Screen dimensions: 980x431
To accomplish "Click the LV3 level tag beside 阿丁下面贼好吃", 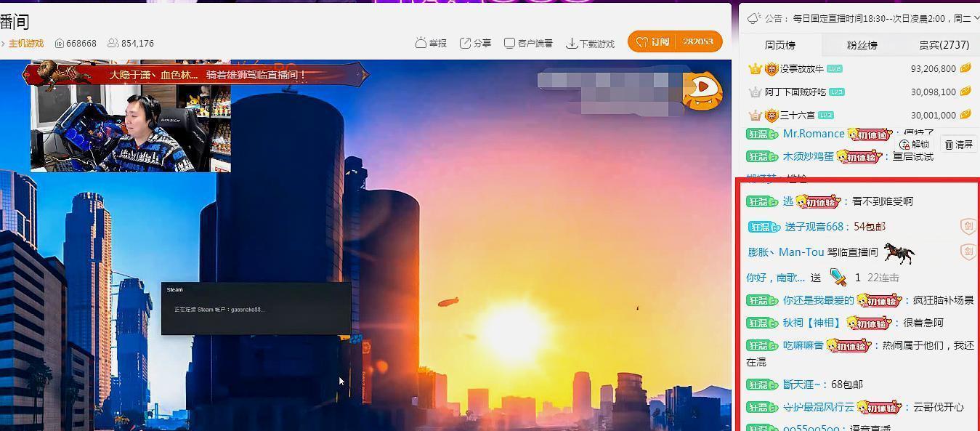I will pyautogui.click(x=837, y=92).
